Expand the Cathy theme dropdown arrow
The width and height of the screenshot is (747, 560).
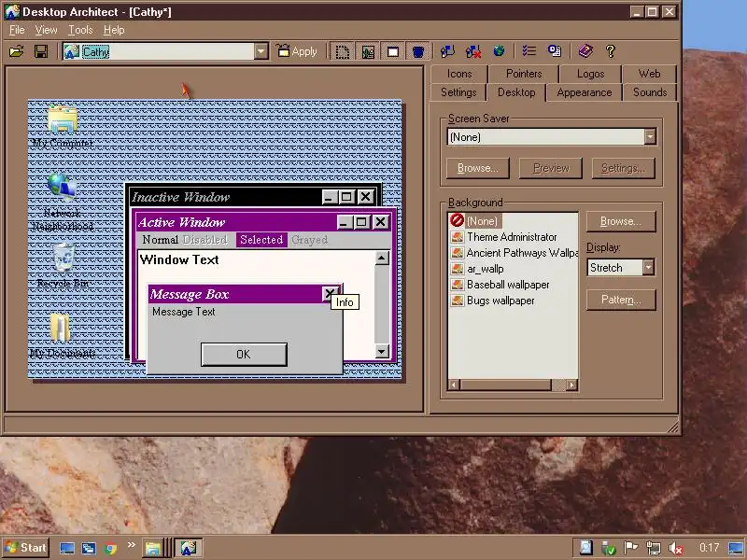pos(261,51)
